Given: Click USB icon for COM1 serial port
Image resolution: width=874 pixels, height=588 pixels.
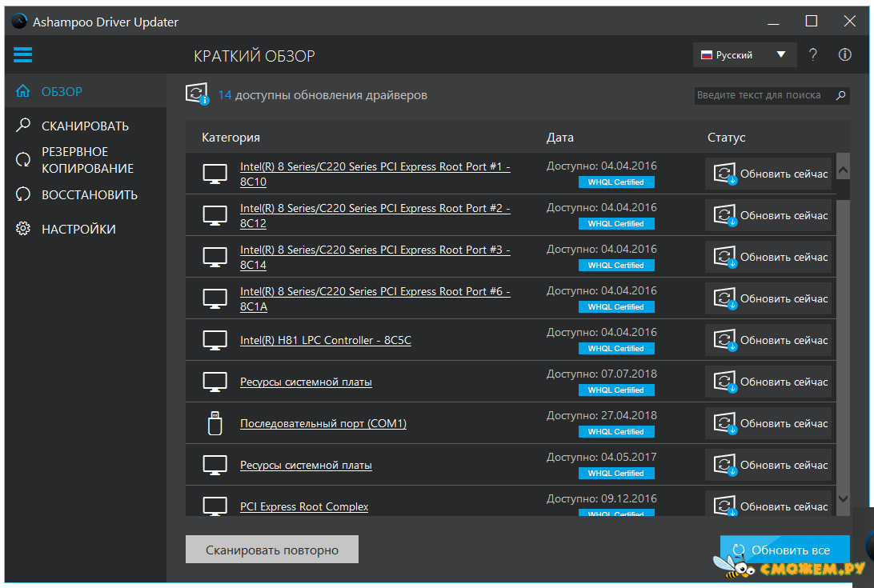Looking at the screenshot, I should (x=214, y=423).
